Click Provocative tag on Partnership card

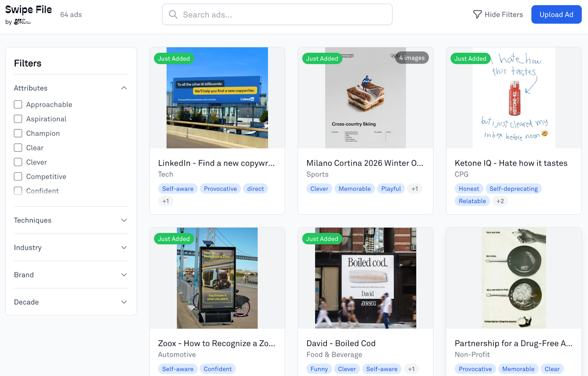pyautogui.click(x=475, y=369)
